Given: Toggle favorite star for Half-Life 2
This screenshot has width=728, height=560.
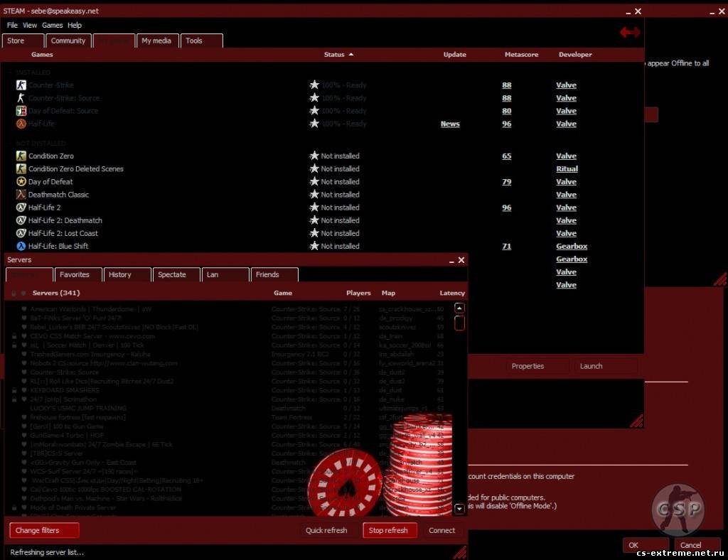Looking at the screenshot, I should click(314, 207).
